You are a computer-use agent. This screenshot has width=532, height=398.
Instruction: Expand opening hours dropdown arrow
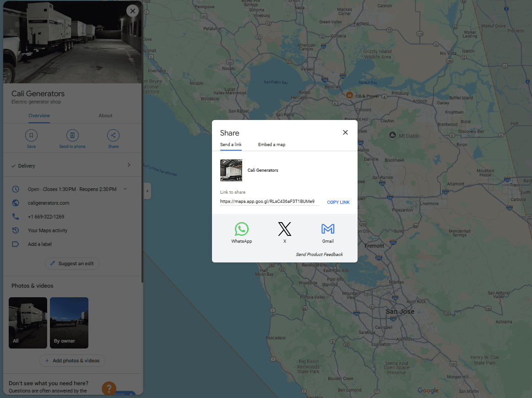pyautogui.click(x=125, y=189)
